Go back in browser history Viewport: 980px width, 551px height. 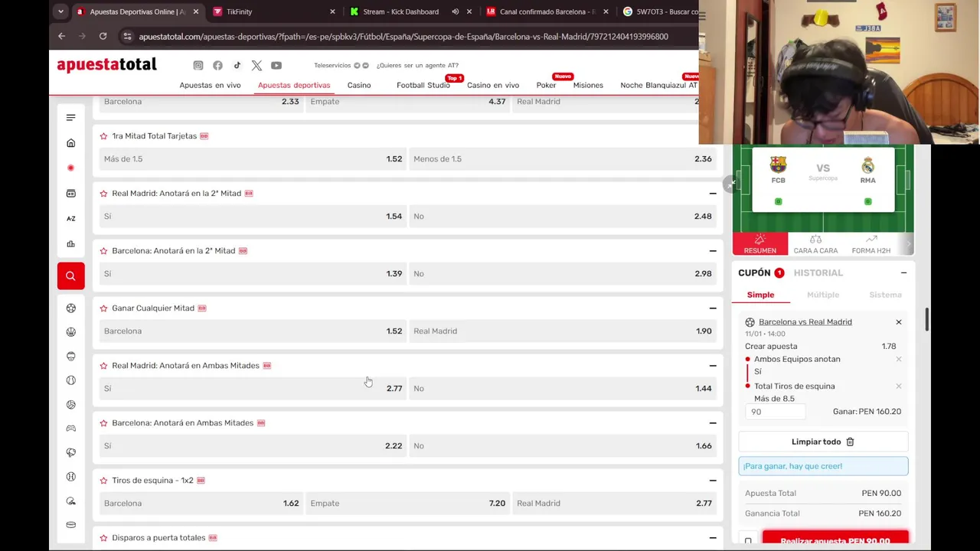[x=62, y=36]
